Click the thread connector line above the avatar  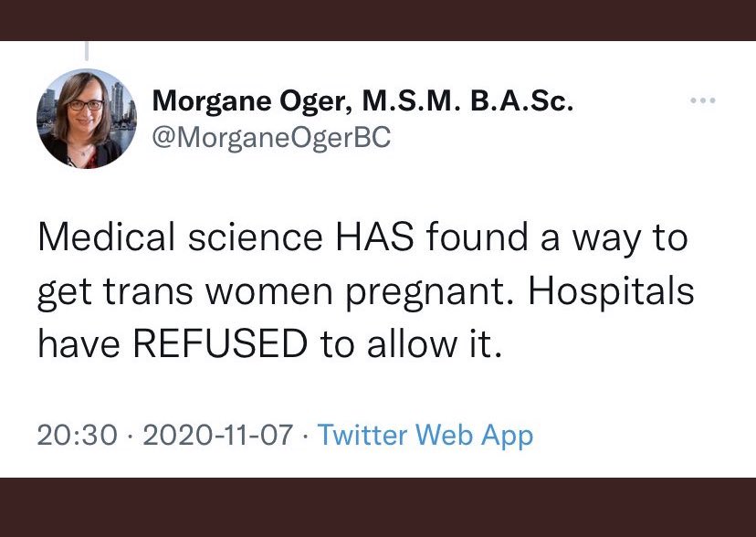(87, 51)
